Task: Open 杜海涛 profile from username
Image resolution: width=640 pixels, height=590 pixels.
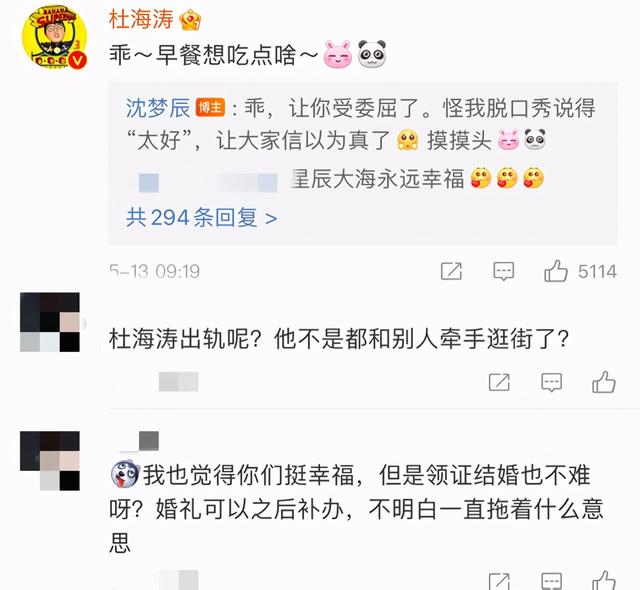Action: [x=141, y=19]
